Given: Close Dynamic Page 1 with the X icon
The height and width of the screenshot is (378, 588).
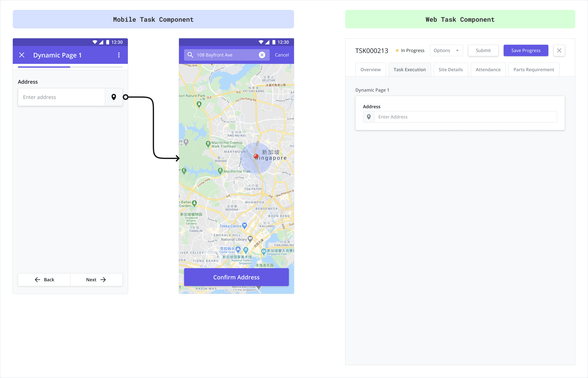Looking at the screenshot, I should point(22,55).
